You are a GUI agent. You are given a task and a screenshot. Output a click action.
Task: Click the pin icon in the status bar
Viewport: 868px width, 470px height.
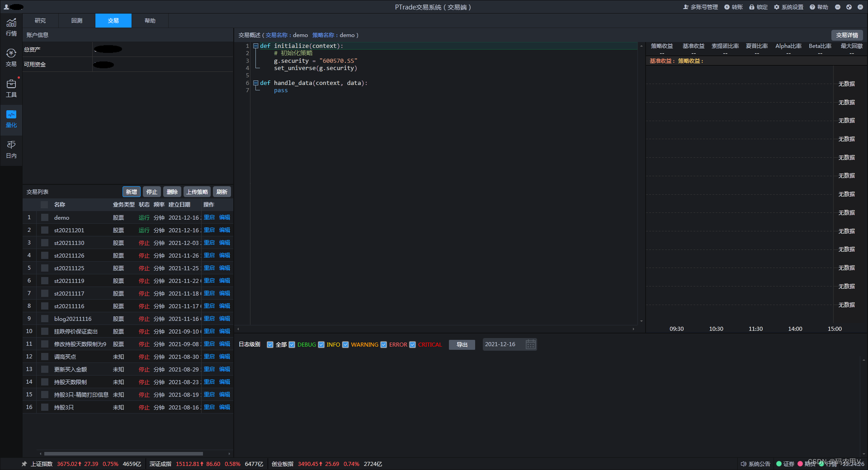tap(24, 464)
